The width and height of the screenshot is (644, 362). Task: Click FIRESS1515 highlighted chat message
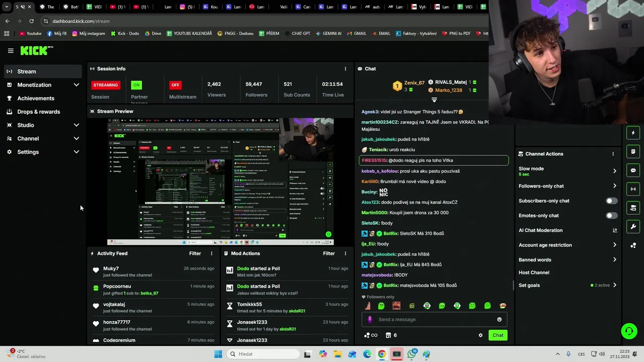(x=434, y=160)
